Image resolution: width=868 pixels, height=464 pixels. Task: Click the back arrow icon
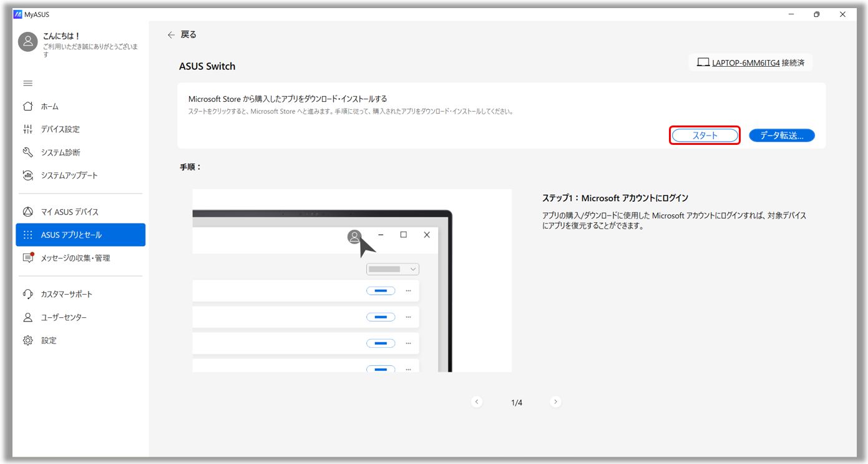point(171,35)
